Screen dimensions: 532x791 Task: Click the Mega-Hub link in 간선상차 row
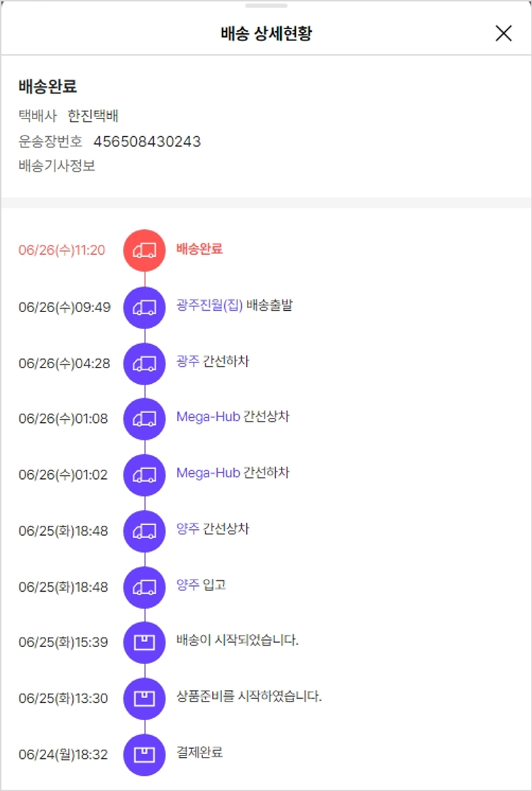pos(208,416)
